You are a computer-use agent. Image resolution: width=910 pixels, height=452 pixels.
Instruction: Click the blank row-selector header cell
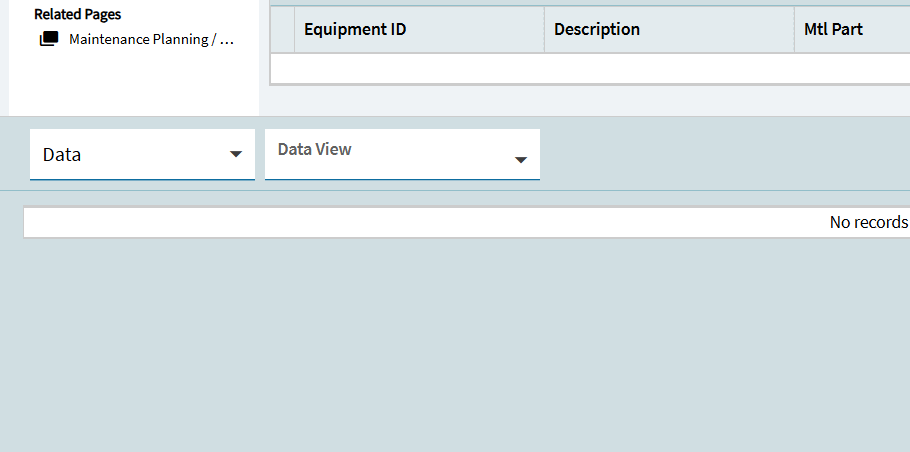point(282,29)
